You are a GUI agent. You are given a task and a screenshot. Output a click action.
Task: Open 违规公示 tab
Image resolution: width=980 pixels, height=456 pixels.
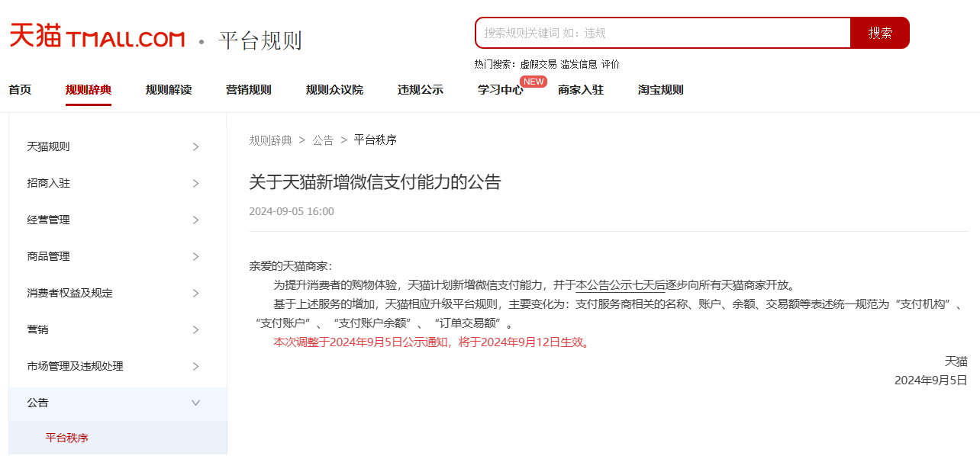tap(421, 90)
